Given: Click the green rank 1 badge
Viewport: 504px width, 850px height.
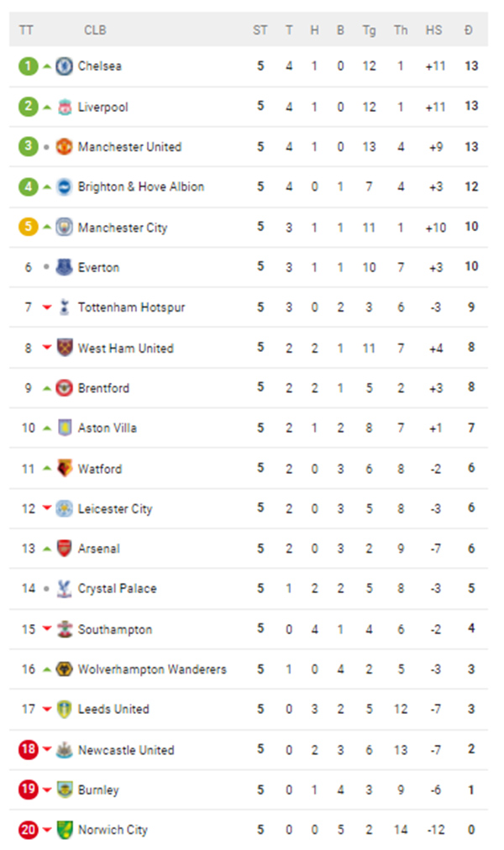Looking at the screenshot, I should (x=29, y=66).
